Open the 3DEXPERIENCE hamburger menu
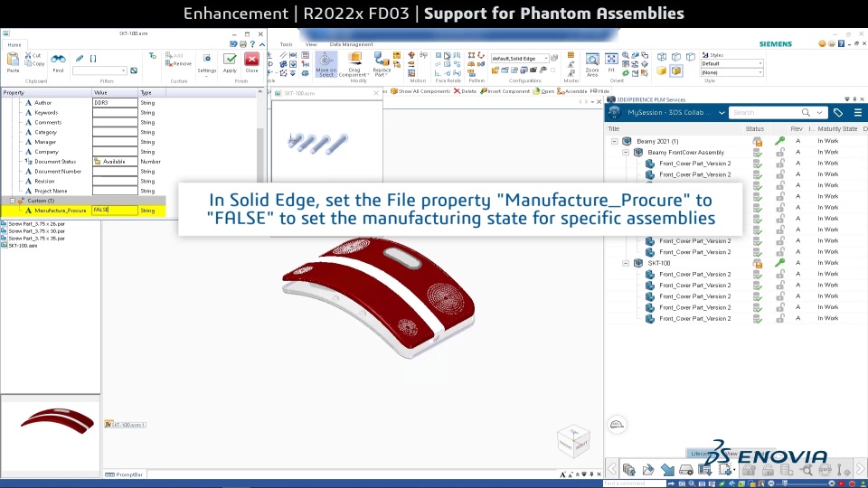Viewport: 868px width, 488px height. click(858, 112)
